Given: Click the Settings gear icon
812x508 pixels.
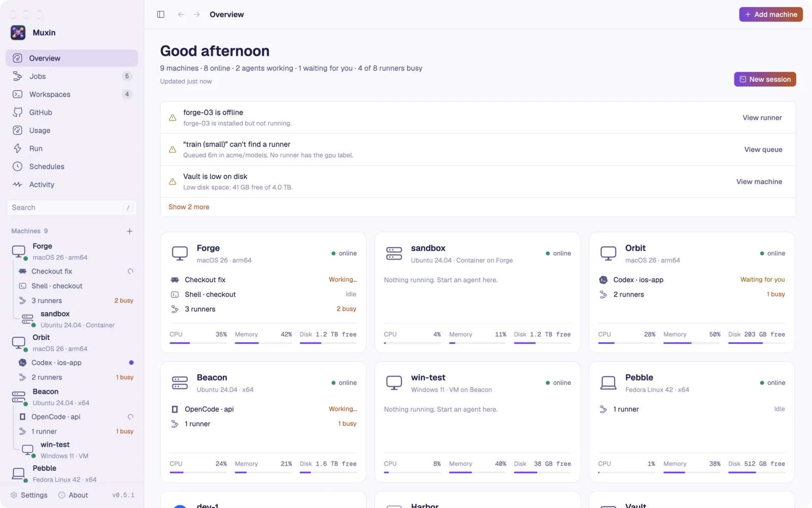Looking at the screenshot, I should click(14, 495).
